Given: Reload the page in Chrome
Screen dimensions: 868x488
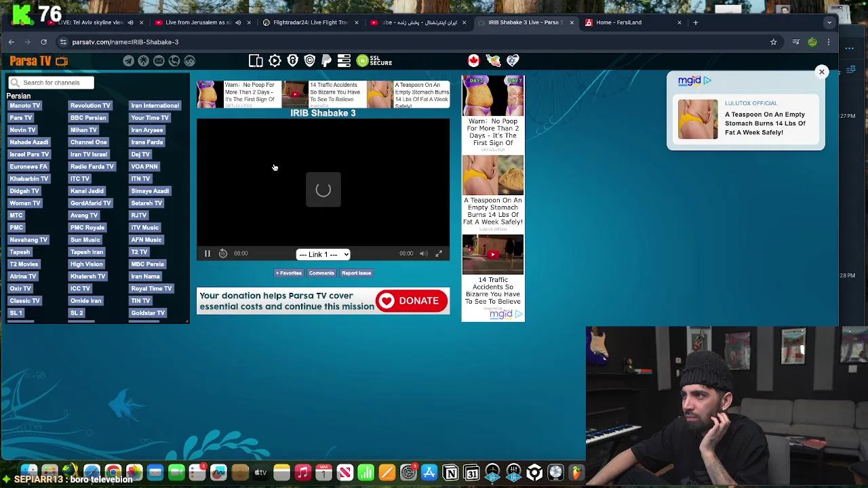Looking at the screenshot, I should pyautogui.click(x=44, y=42).
